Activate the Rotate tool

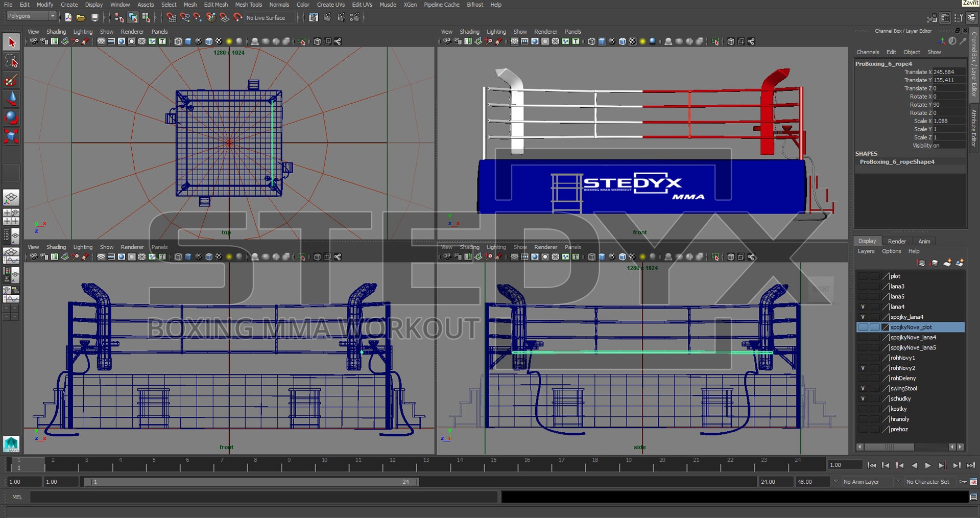[x=11, y=117]
